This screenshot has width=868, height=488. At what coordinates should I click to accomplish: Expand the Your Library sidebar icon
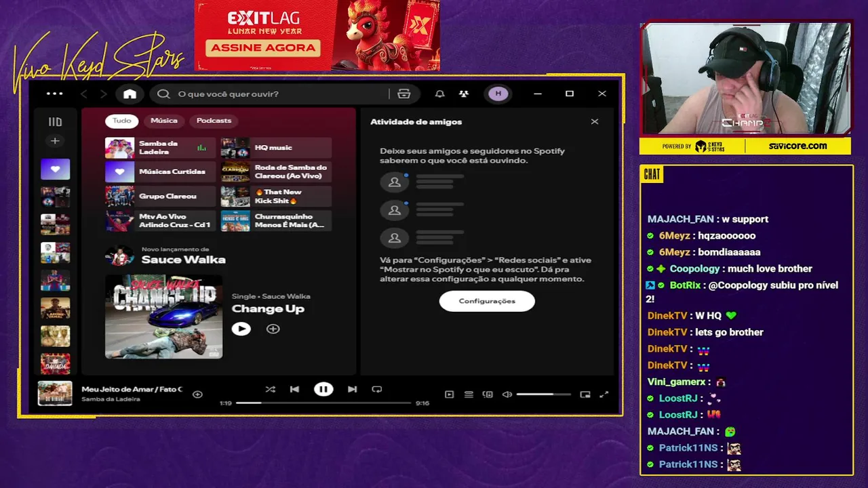click(x=55, y=122)
